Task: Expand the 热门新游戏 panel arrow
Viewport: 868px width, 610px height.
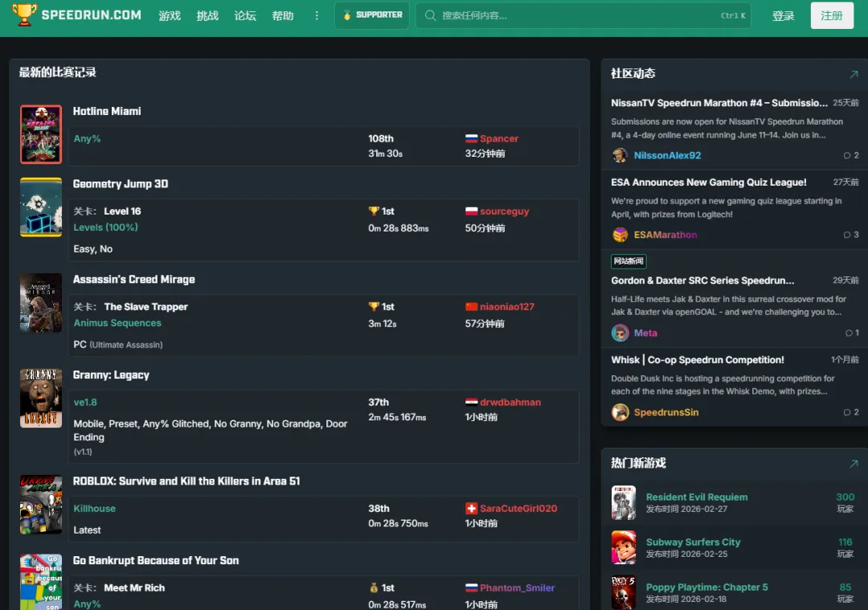Action: pyautogui.click(x=854, y=463)
